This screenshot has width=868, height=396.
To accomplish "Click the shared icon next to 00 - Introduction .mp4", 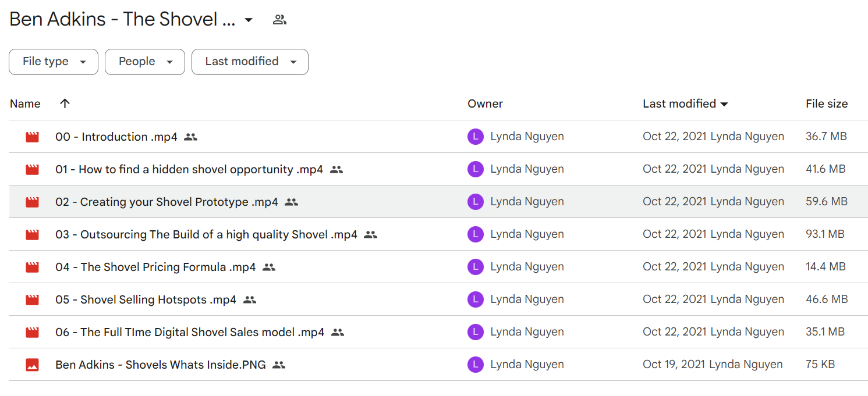I will coord(191,137).
